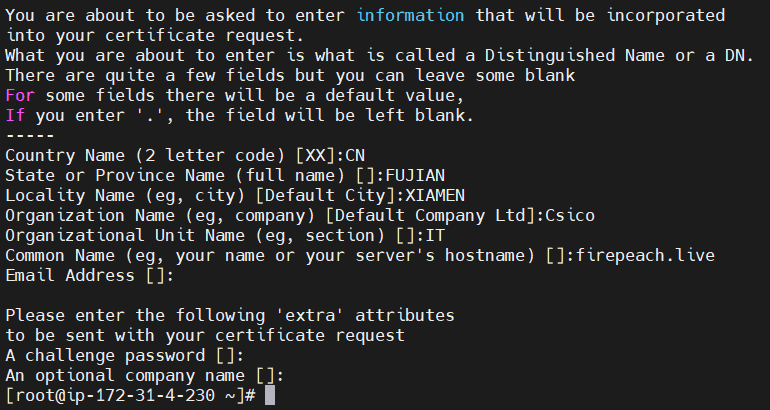This screenshot has width=770, height=410.
Task: Click the terminal cursor block at the prompt
Action: [x=270, y=395]
